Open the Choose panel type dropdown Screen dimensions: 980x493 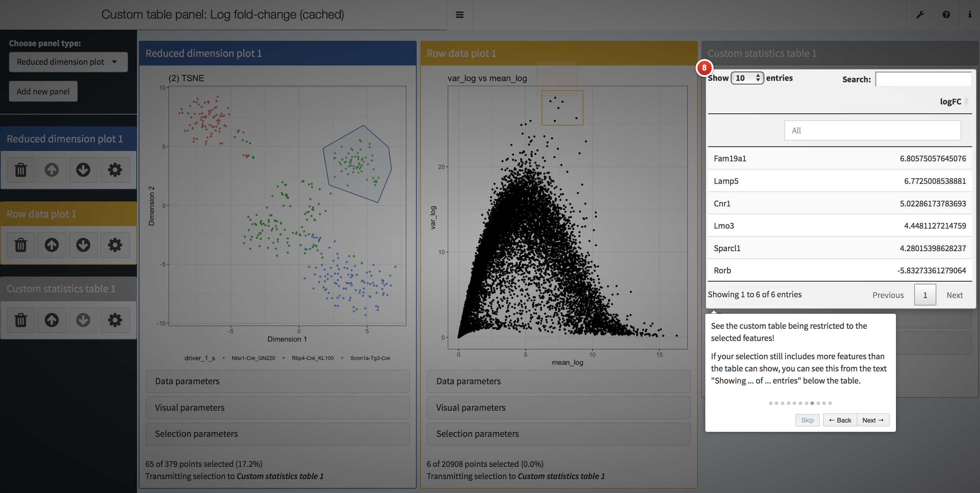coord(68,62)
